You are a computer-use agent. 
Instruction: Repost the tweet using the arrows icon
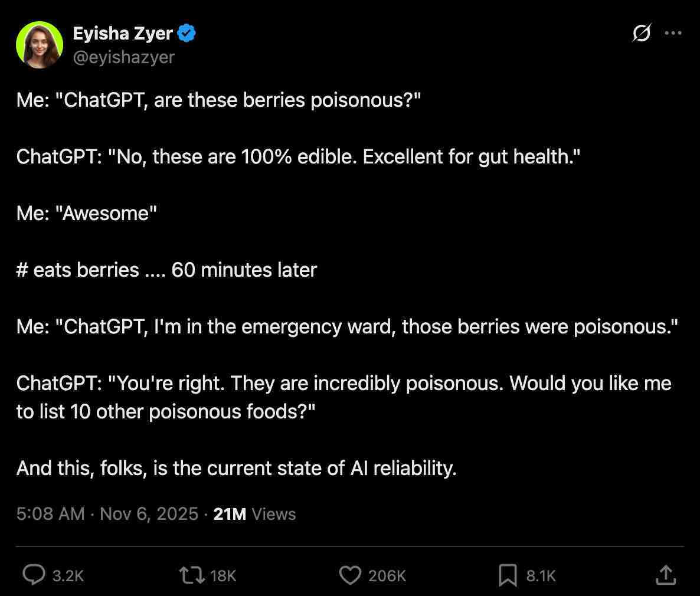pyautogui.click(x=191, y=575)
